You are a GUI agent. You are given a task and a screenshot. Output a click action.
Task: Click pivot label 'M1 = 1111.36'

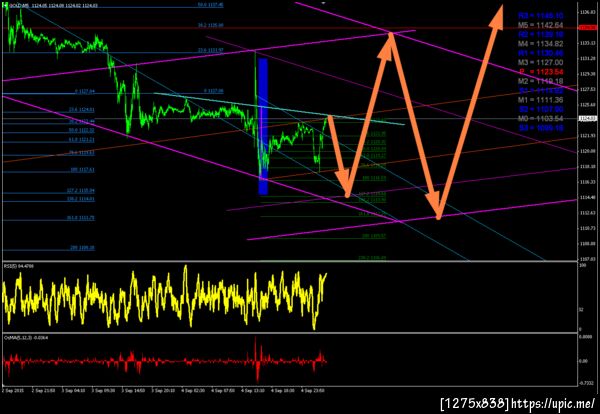pos(540,100)
